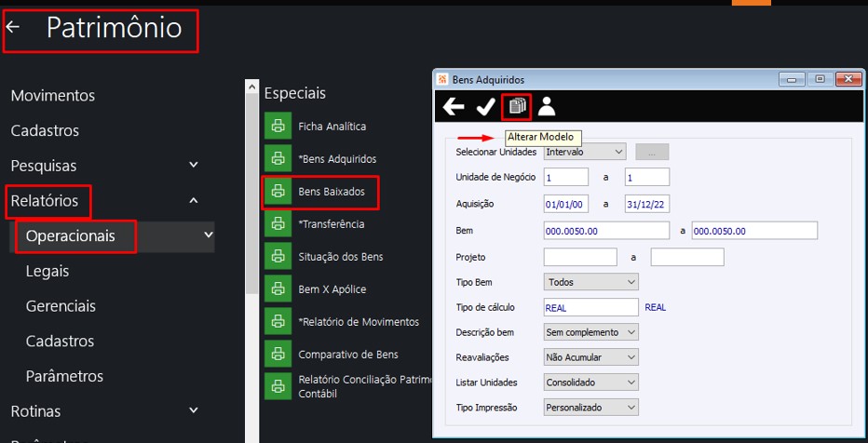868x443 pixels.
Task: Click the checkmark confirm icon
Action: pos(485,107)
